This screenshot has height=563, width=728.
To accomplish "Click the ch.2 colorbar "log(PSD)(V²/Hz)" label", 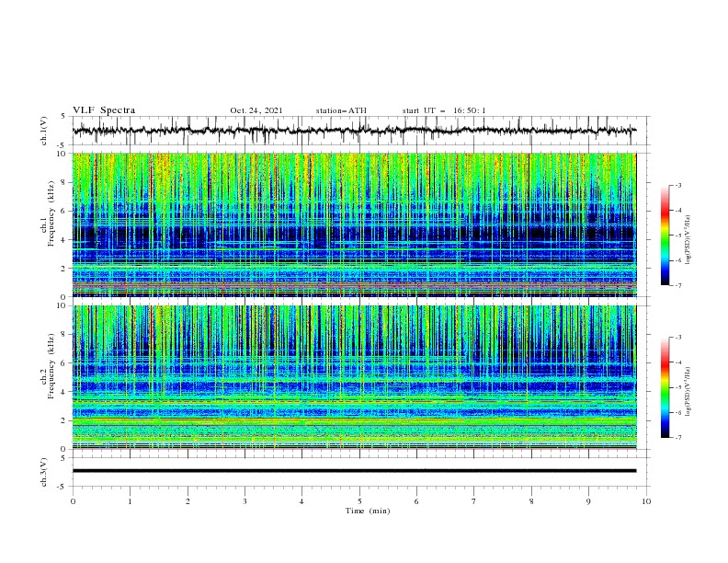I will click(688, 391).
